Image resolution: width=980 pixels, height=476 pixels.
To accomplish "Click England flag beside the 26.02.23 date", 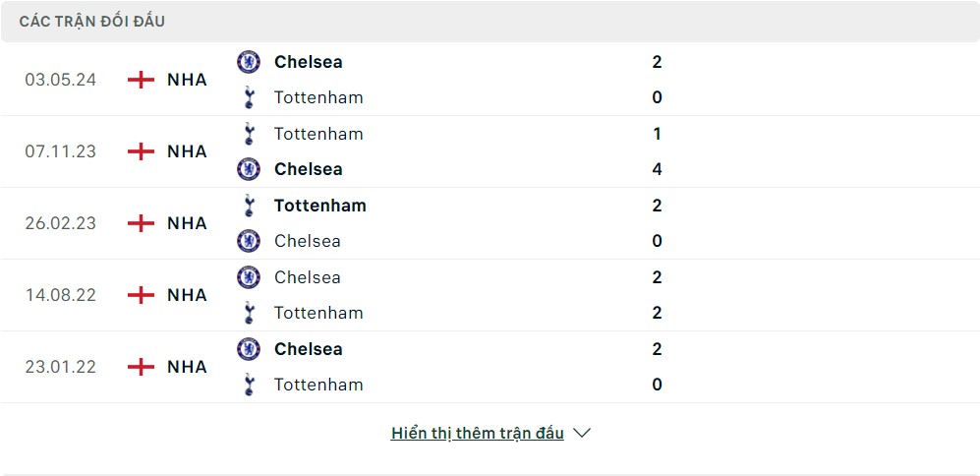I will pos(142,223).
